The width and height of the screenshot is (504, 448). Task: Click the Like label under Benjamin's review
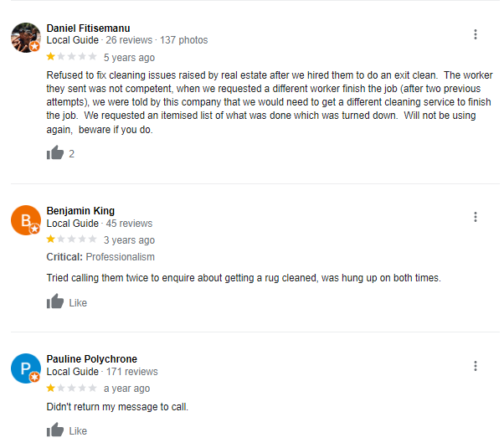click(x=78, y=303)
